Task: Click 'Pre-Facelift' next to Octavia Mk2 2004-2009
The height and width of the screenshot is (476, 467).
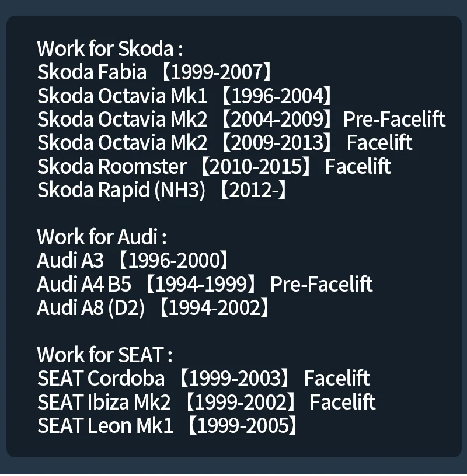Action: (395, 120)
